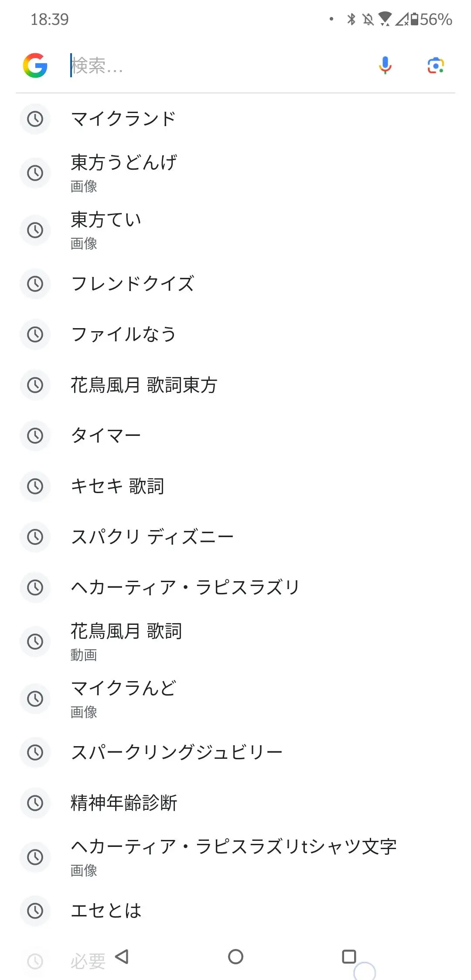The image size is (471, 980).
Task: Select フレンドクイズ search suggestion
Action: (x=235, y=284)
